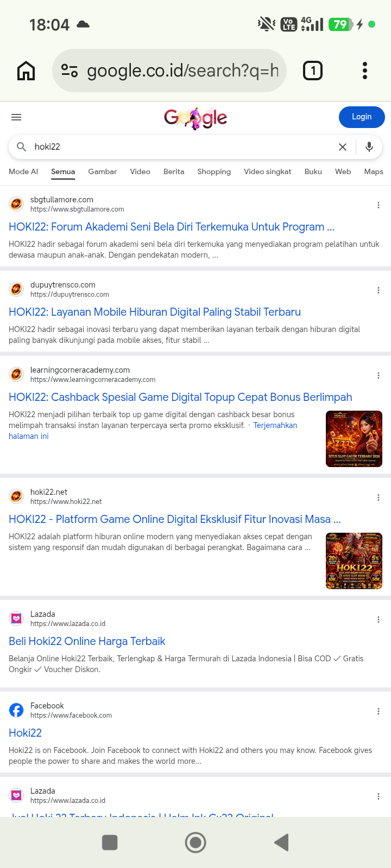Click Terjemahkan halaman ini link
Screen dimensions: 391x868
[x=275, y=425]
